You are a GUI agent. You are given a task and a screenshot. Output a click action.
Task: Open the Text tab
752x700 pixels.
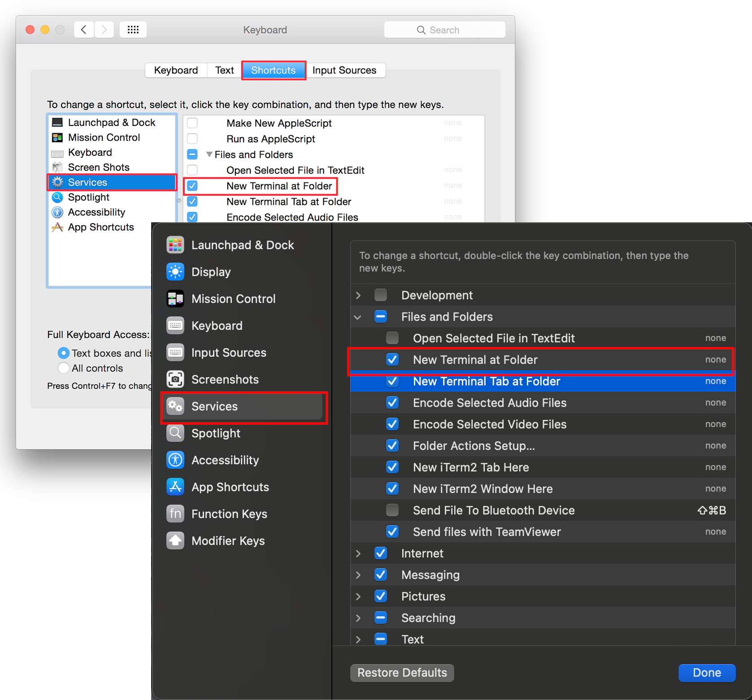(223, 70)
